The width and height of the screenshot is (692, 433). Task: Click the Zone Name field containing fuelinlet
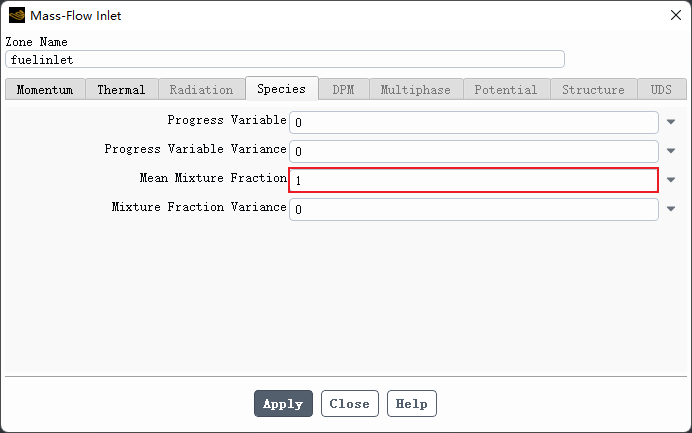coord(285,59)
